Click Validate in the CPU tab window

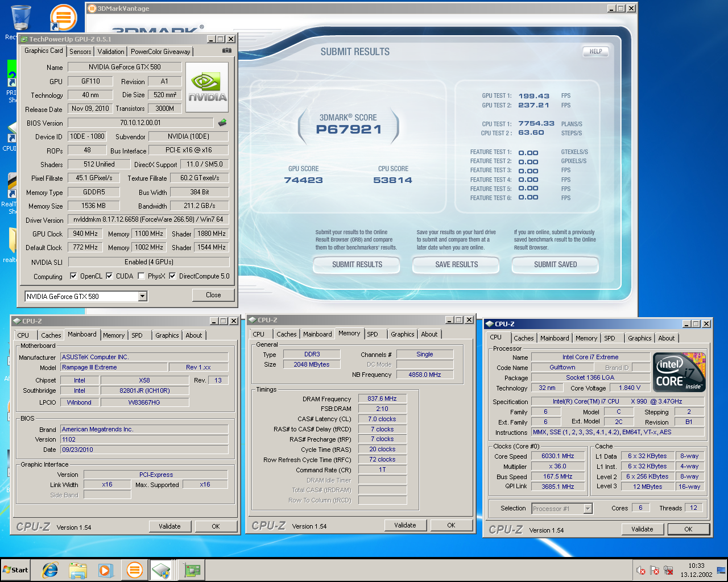(642, 529)
